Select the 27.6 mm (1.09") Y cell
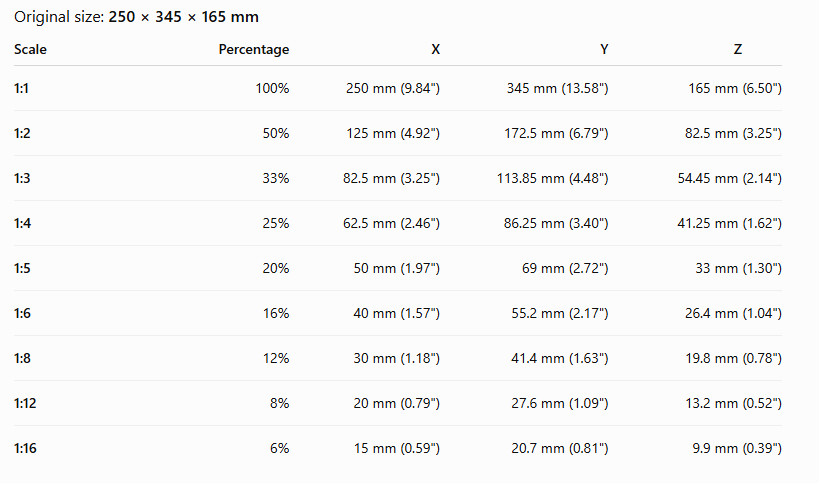819x483 pixels. (x=559, y=403)
